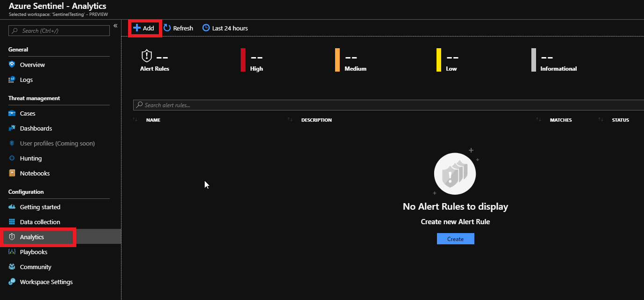
Task: Sort by the DESCRIPTION column arrows
Action: pyautogui.click(x=290, y=120)
